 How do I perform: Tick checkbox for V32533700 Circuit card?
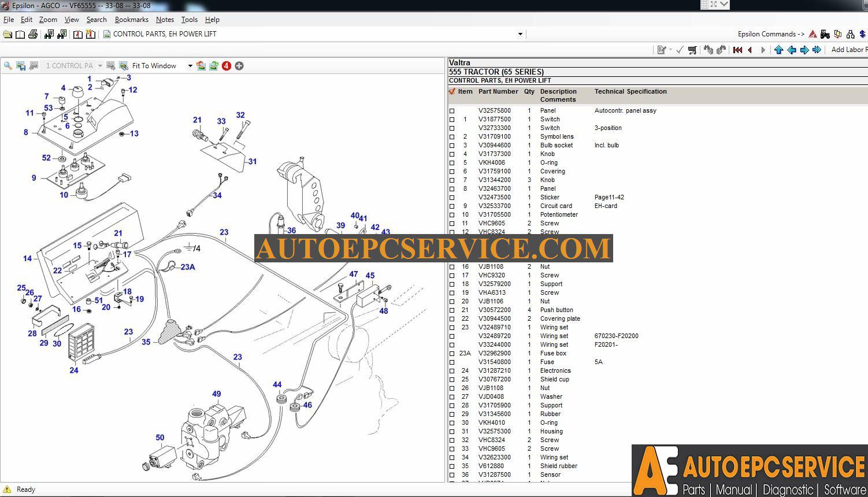[452, 206]
